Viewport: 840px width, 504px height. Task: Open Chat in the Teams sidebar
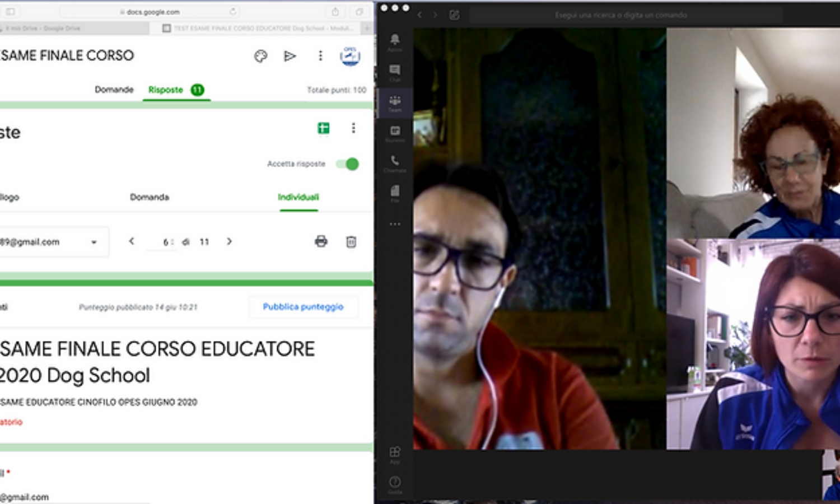(x=395, y=72)
